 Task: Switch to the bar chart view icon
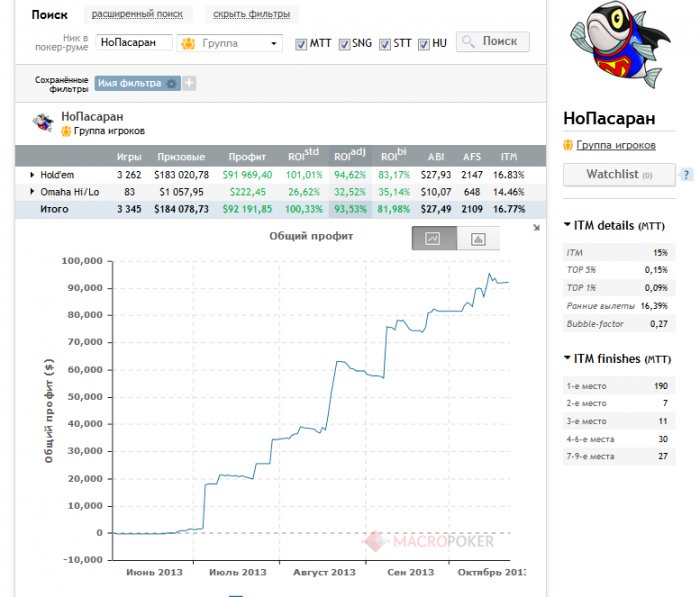478,239
